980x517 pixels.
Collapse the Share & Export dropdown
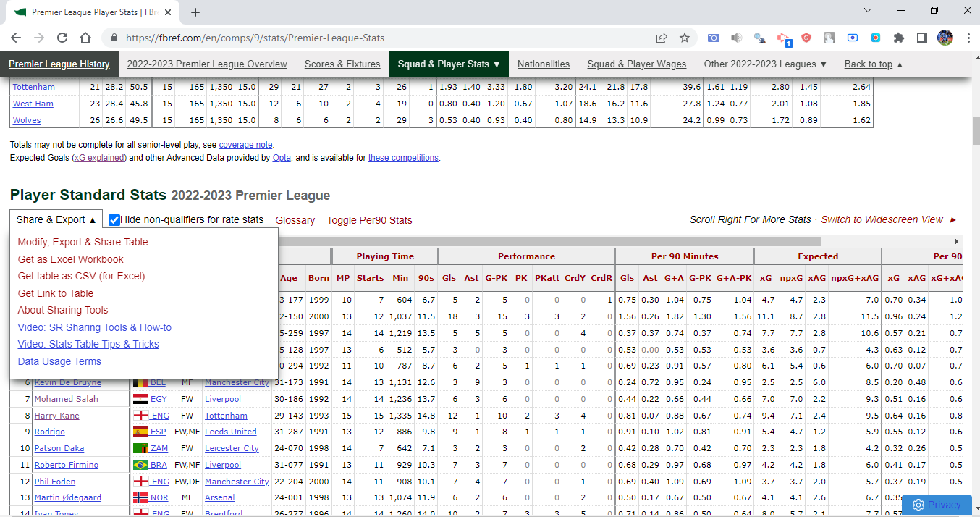[56, 219]
